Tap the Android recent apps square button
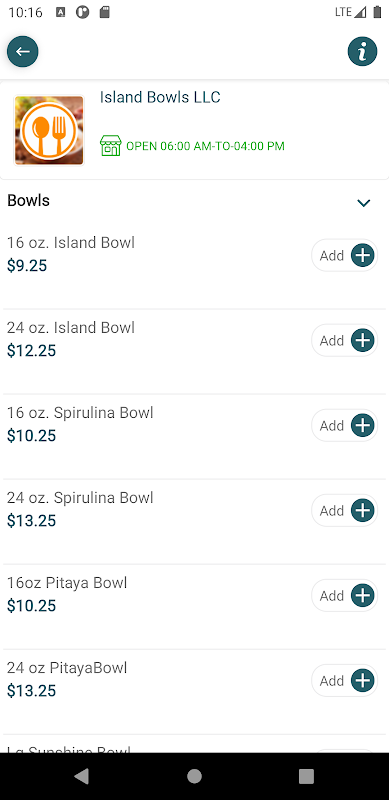Screen dimensions: 389x800 (306, 777)
